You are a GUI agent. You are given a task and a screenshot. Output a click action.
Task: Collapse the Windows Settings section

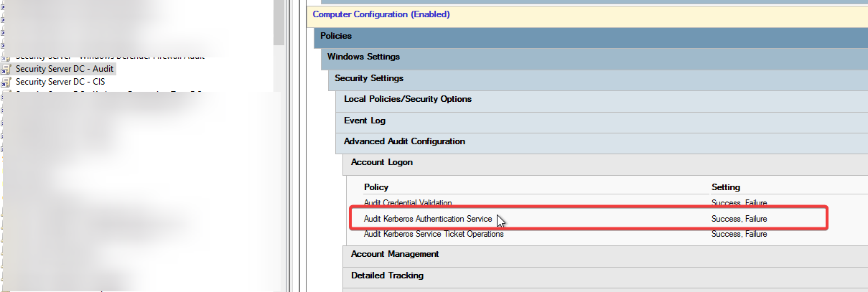point(594,57)
